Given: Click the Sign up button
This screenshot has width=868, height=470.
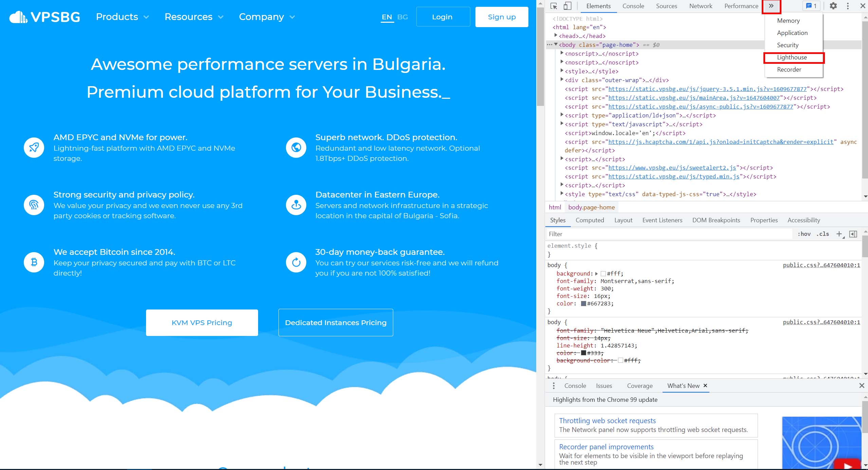Looking at the screenshot, I should click(502, 17).
